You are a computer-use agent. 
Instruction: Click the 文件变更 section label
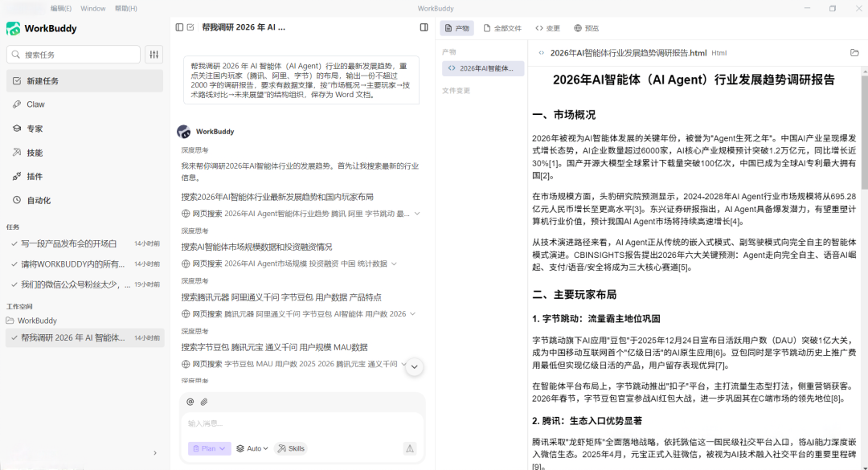click(457, 90)
